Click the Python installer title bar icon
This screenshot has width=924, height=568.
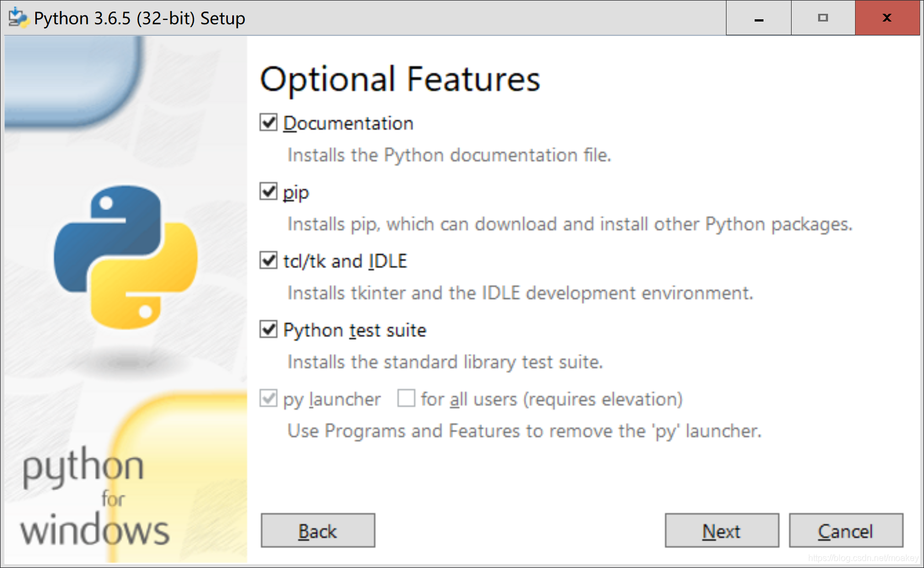tap(18, 18)
